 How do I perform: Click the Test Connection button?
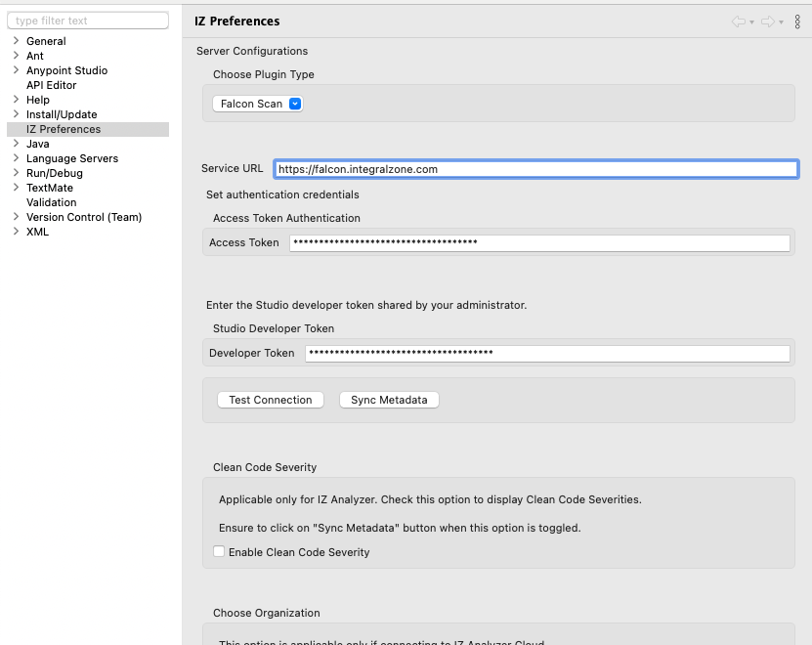click(271, 400)
